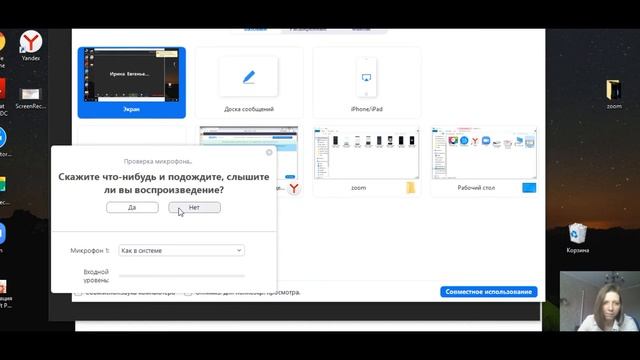Click the Совместное использование share button

pyautogui.click(x=489, y=291)
